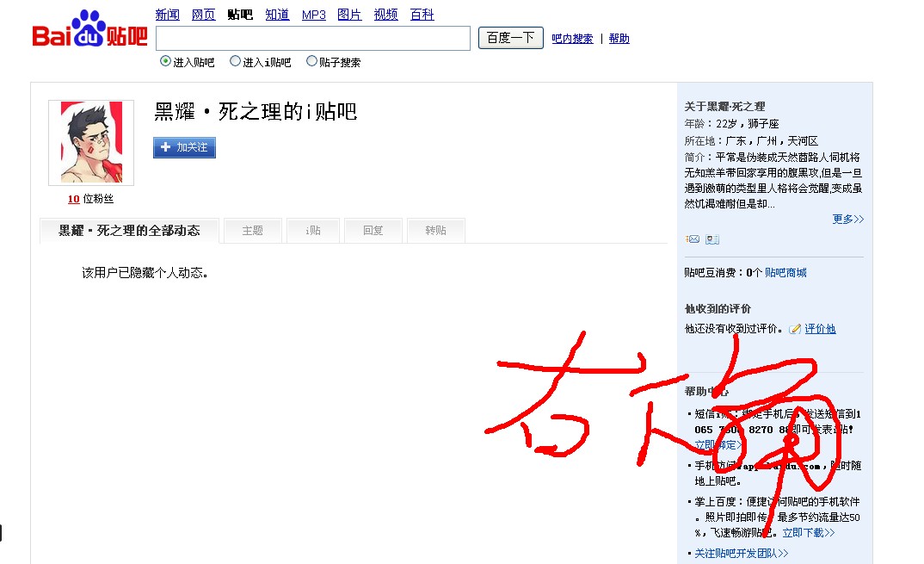Click the 关于黑耀·死之理 sidebar heading
The height and width of the screenshot is (564, 924).
[x=724, y=107]
